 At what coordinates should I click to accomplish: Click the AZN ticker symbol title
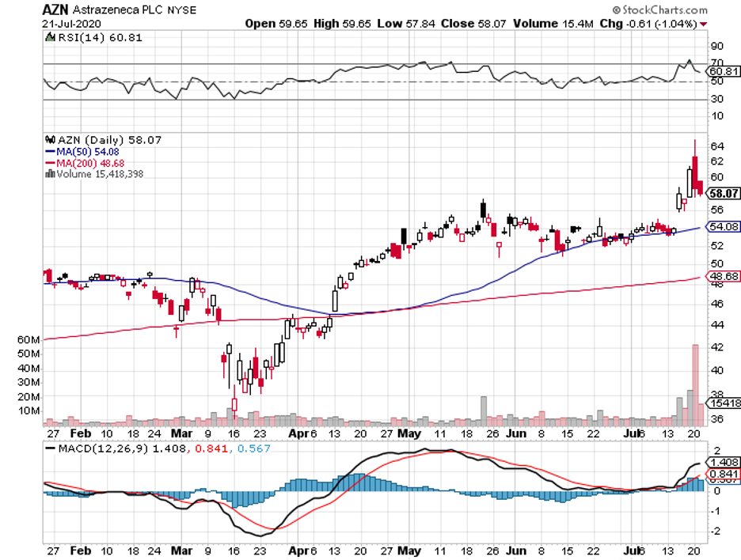pos(55,9)
